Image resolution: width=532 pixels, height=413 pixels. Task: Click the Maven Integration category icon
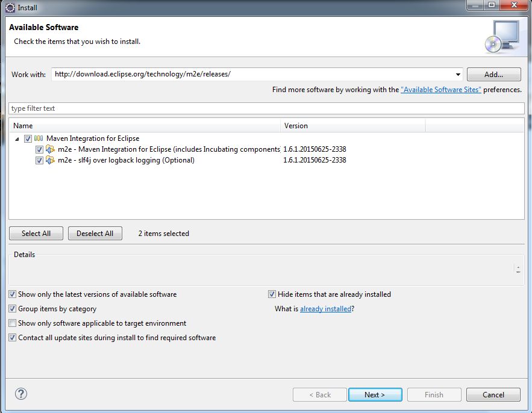(39, 138)
